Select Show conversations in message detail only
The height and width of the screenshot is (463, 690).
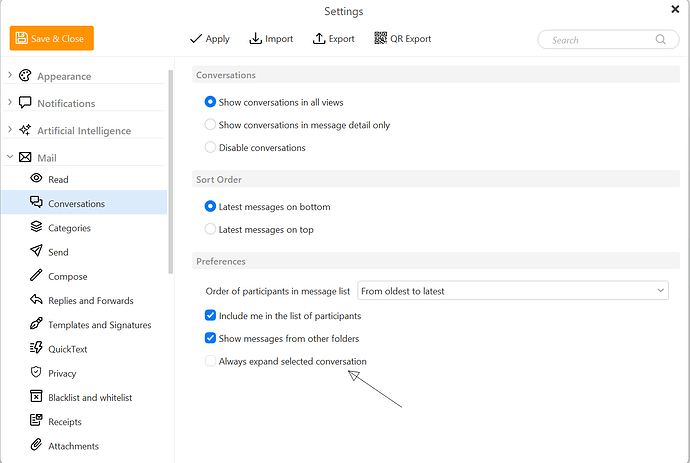click(x=210, y=125)
